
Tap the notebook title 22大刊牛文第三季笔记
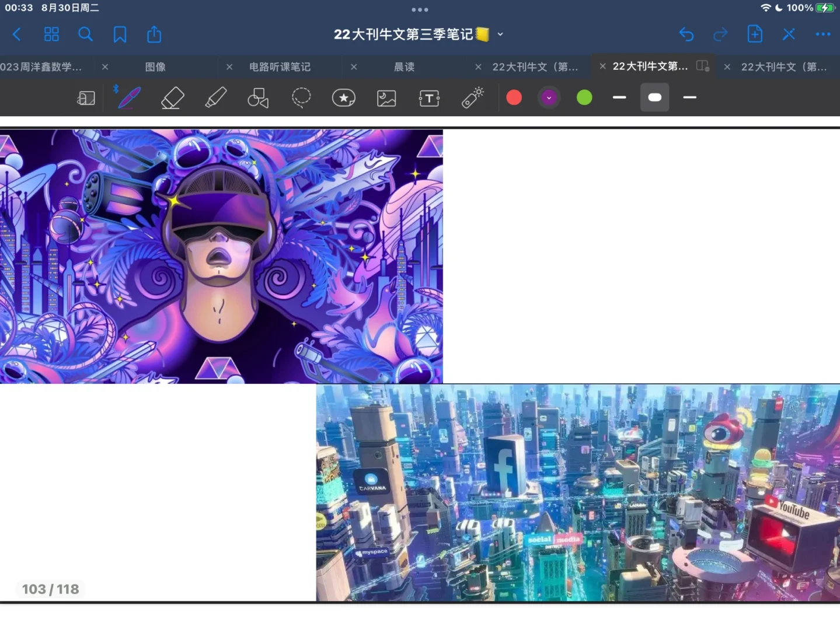click(411, 34)
